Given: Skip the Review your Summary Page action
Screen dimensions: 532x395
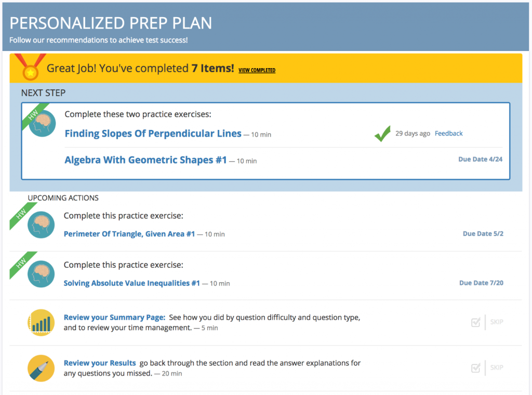Looking at the screenshot, I should [x=497, y=322].
